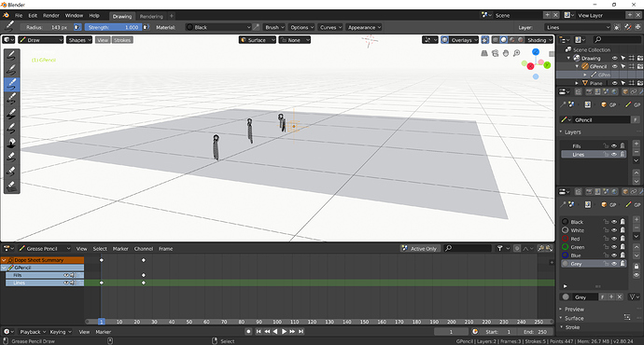Click the View button in viewport header
The image size is (644, 345).
click(103, 40)
